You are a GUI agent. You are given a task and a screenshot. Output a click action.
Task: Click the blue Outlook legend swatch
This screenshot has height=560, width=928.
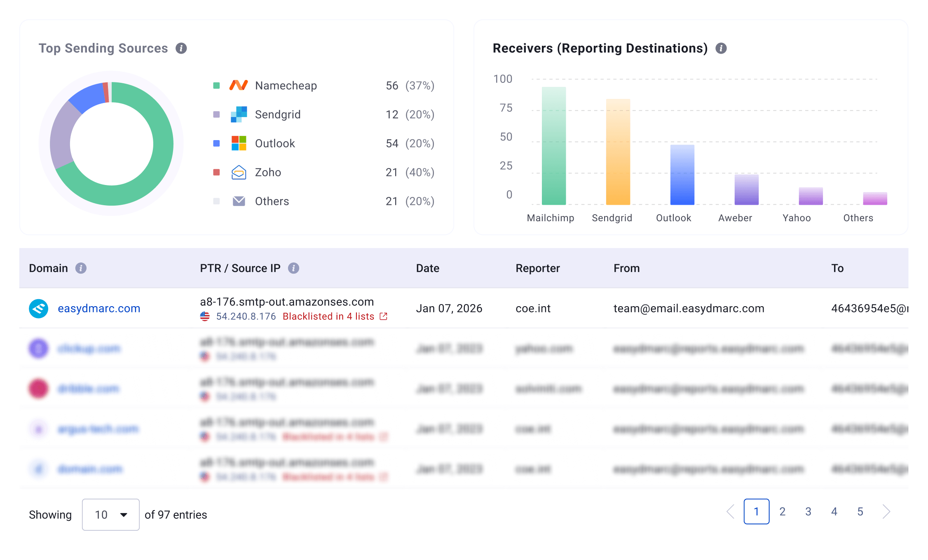coord(216,143)
